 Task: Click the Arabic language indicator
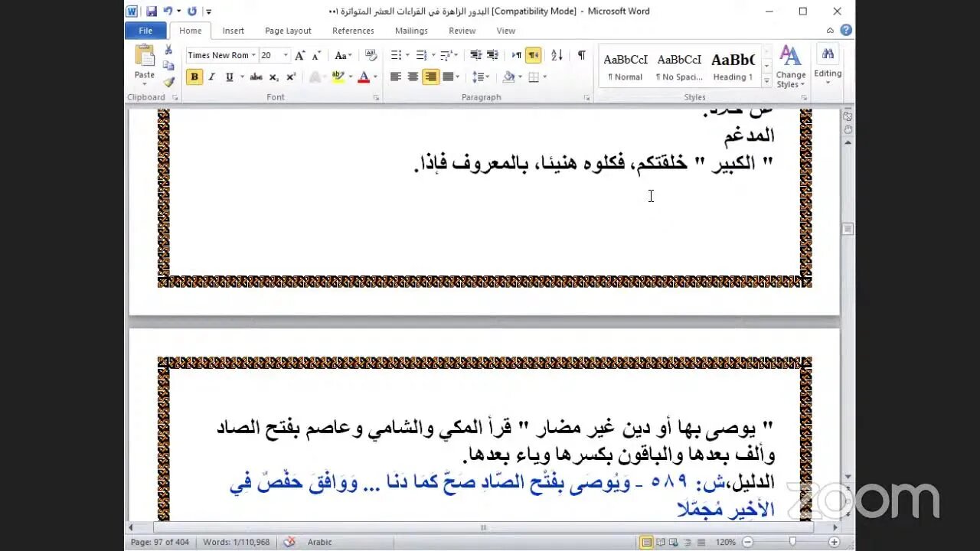319,542
